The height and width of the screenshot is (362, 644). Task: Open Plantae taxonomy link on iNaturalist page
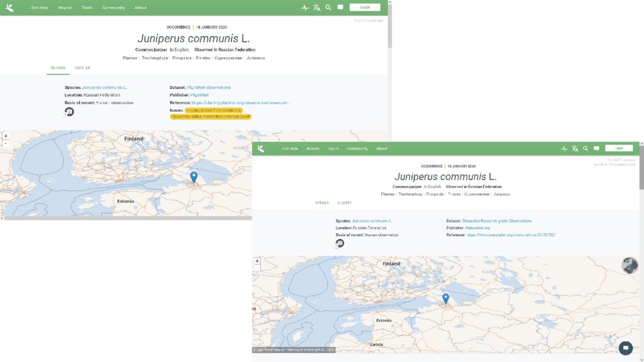387,194
